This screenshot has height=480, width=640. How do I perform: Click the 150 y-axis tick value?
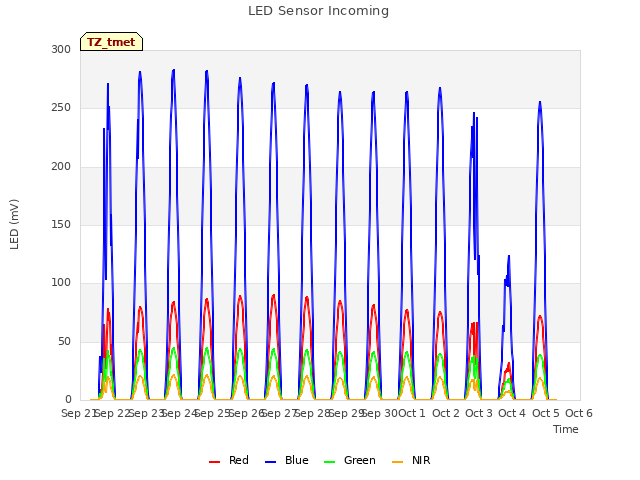61,224
